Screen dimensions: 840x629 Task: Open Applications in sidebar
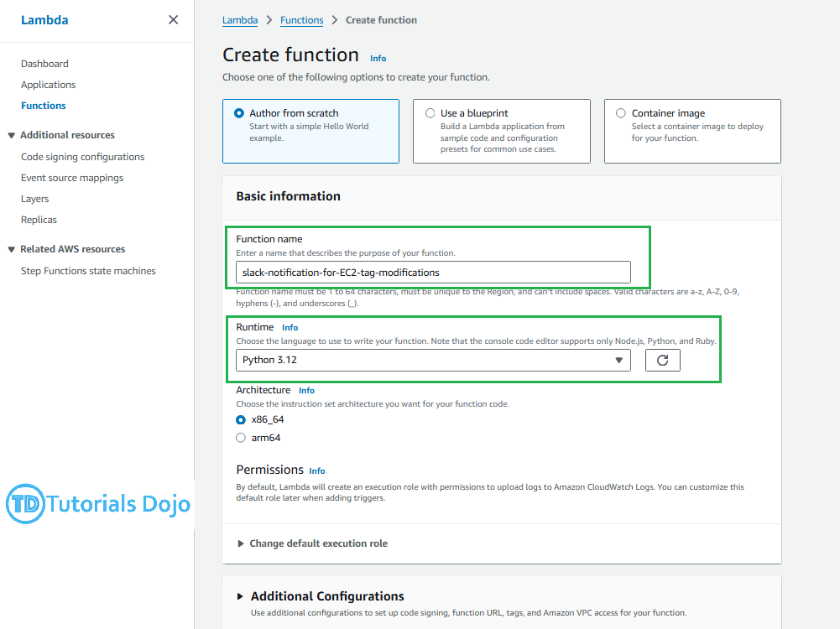(x=48, y=85)
